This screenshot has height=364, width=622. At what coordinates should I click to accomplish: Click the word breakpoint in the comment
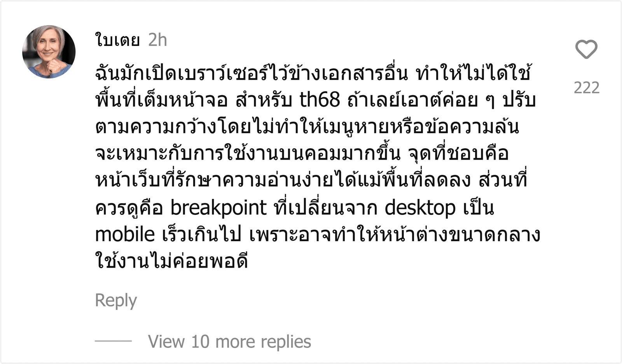219,208
